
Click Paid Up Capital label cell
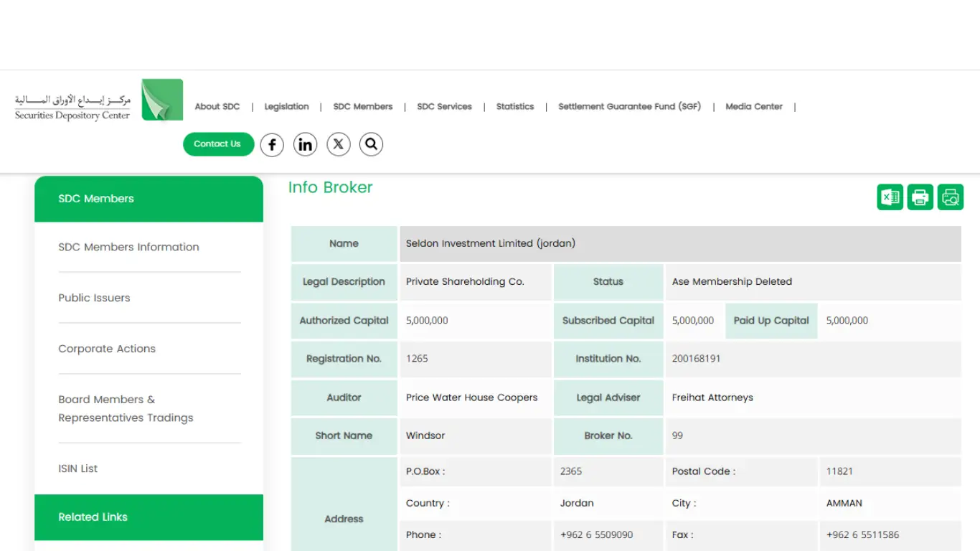pos(771,321)
